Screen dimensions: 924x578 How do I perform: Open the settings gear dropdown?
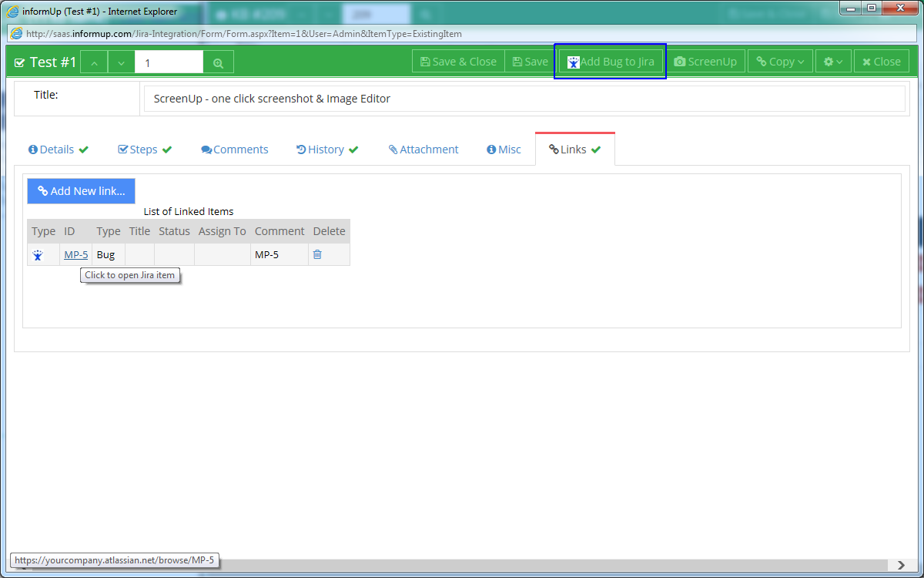(x=833, y=62)
